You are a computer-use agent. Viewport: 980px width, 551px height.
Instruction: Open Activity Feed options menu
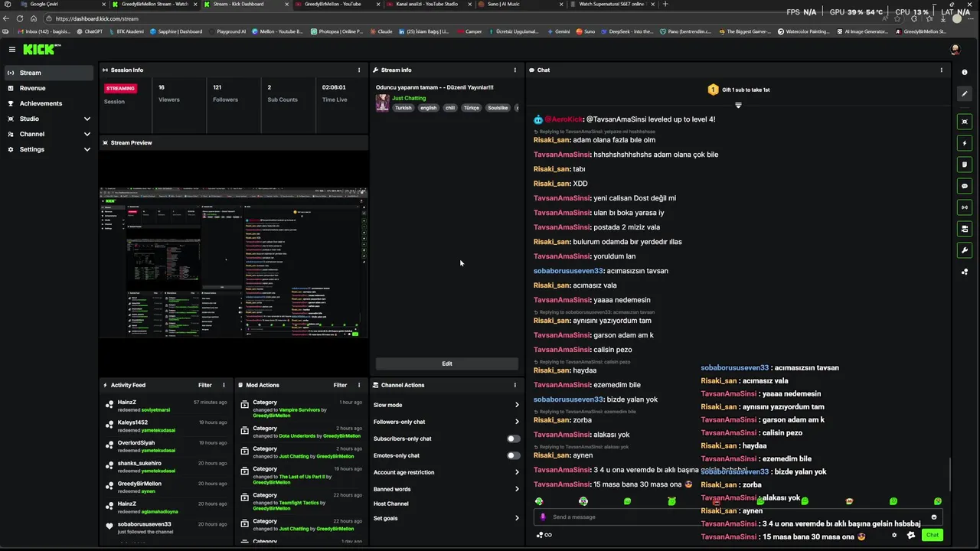coord(224,385)
